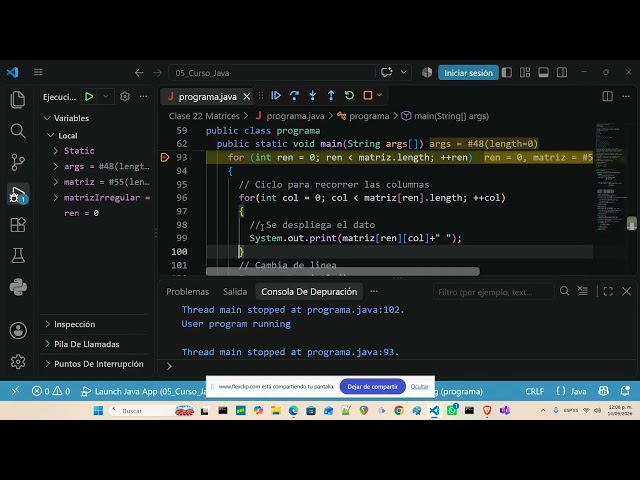
Task: Switch to the Salida tab
Action: click(235, 292)
